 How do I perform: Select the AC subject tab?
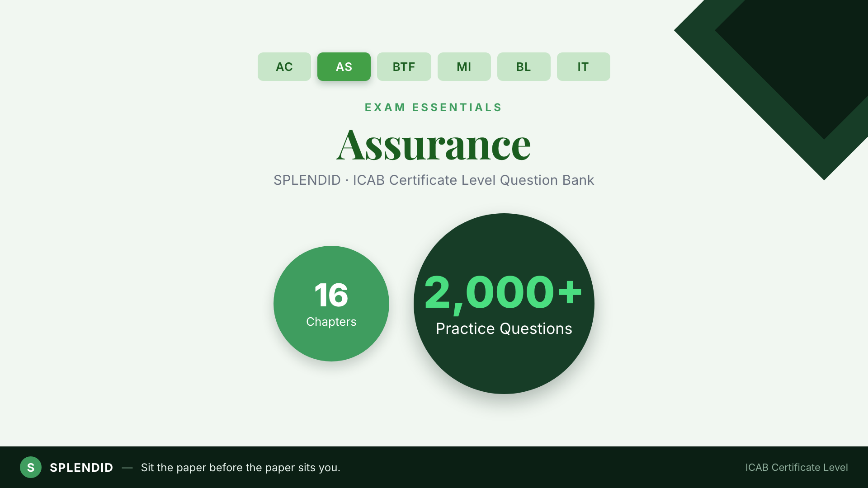click(284, 67)
